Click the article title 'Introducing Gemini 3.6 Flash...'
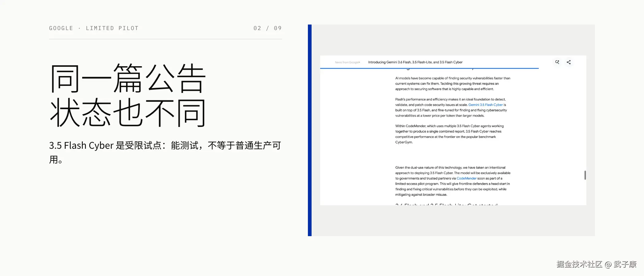 coord(415,62)
